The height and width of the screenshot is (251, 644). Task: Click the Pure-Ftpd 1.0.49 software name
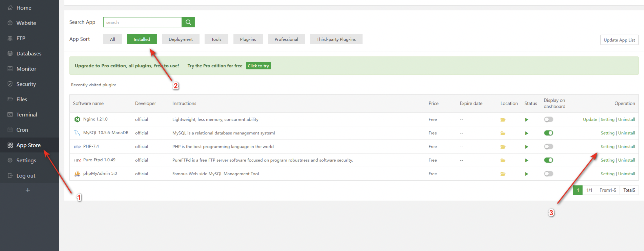tap(99, 160)
